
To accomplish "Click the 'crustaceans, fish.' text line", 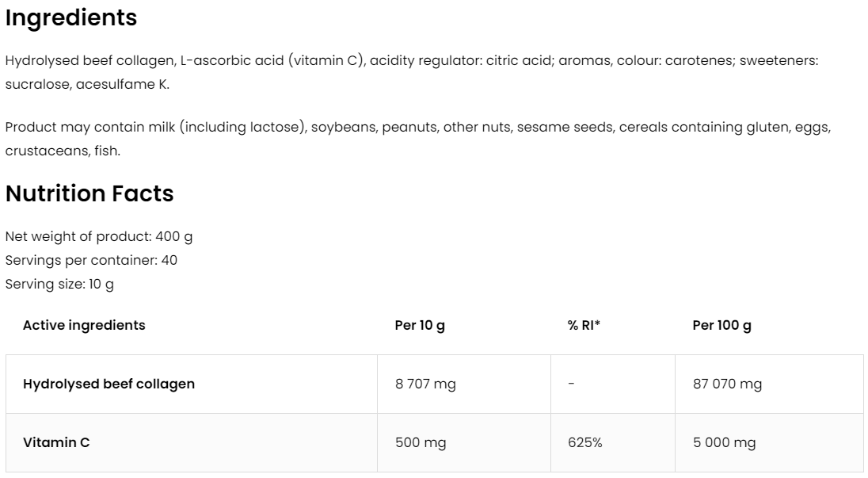I will (x=63, y=151).
